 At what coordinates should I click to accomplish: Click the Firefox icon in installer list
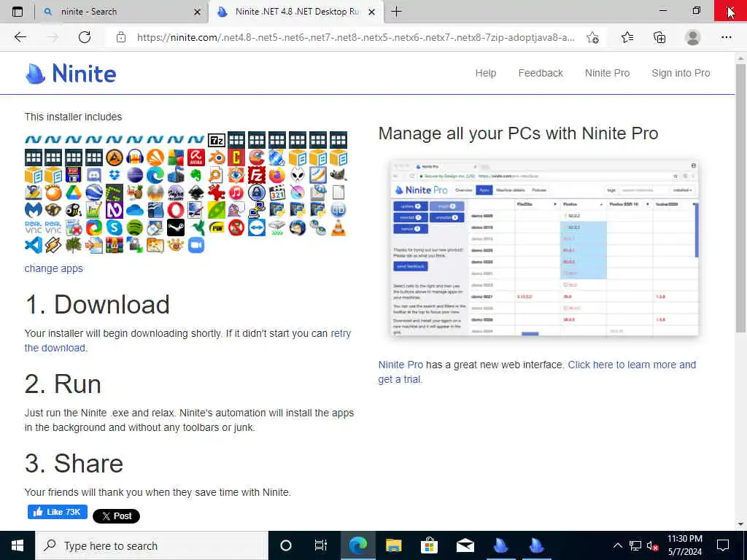(276, 175)
